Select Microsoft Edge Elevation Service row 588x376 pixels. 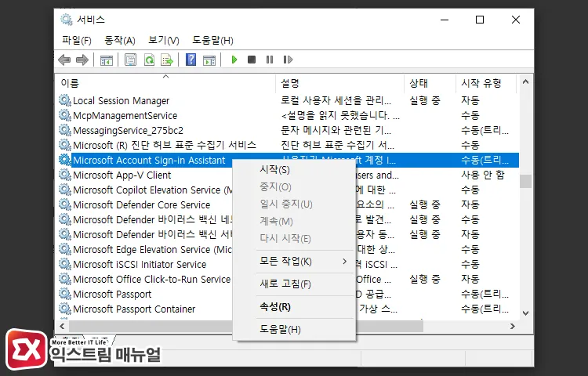point(288,249)
